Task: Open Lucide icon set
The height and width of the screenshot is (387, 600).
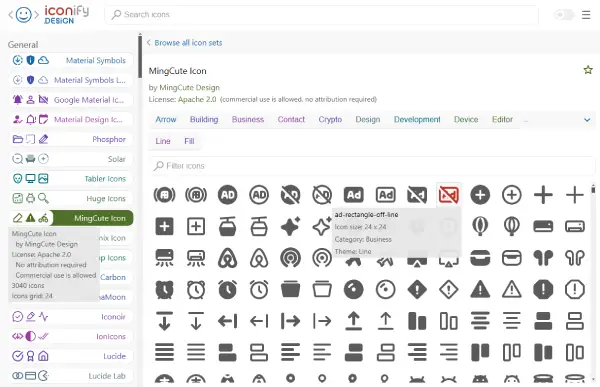Action: [x=71, y=356]
